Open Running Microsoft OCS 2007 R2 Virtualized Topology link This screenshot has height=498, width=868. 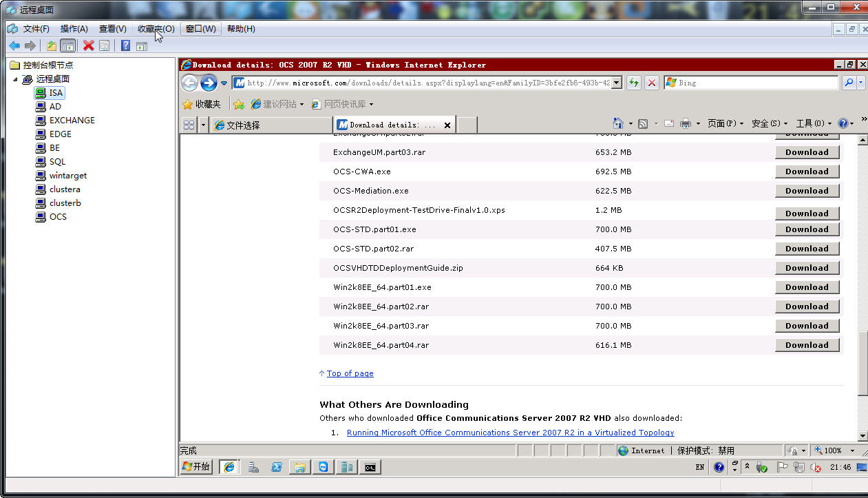point(510,433)
